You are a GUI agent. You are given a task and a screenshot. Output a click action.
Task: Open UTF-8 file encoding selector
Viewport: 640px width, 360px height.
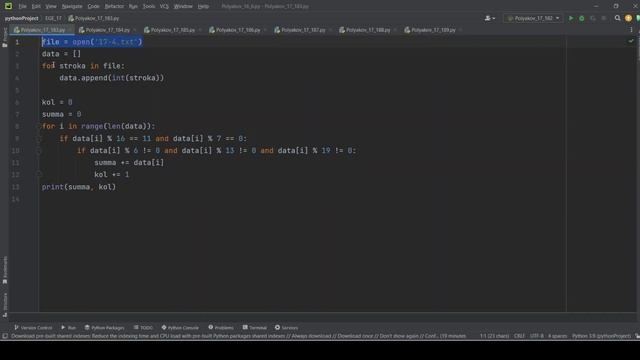tap(536, 336)
